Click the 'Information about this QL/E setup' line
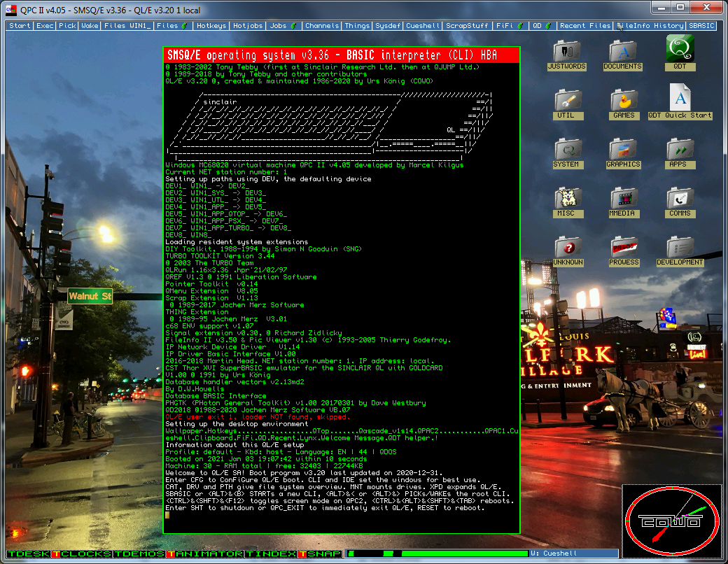 pyautogui.click(x=235, y=445)
